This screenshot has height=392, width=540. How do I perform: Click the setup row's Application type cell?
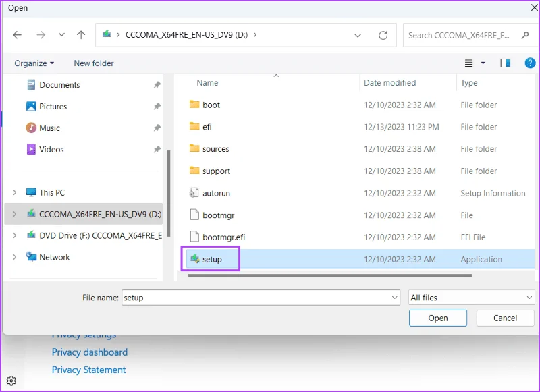click(481, 260)
